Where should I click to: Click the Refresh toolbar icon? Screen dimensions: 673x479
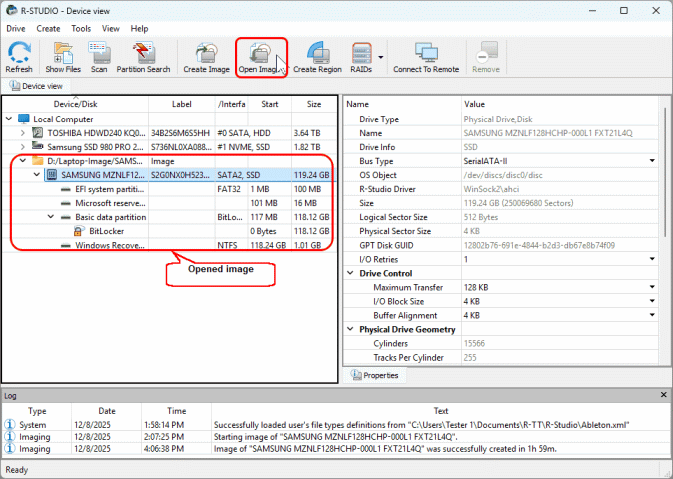click(19, 57)
